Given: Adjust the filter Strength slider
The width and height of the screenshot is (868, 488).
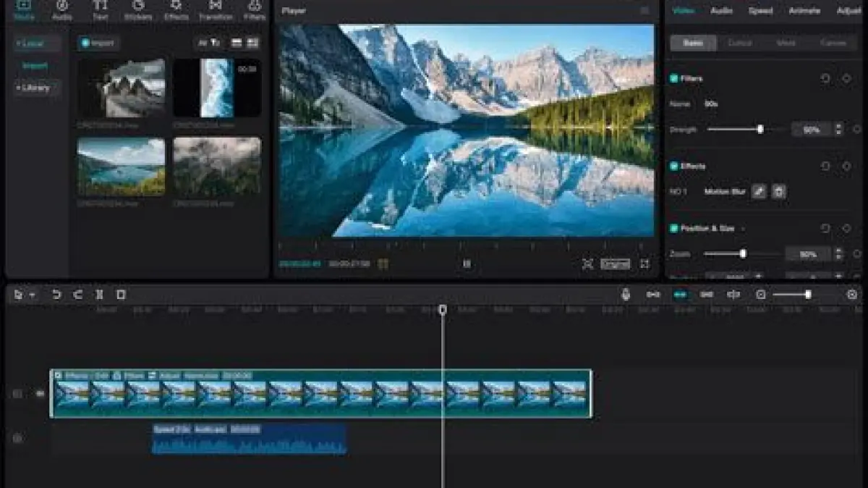Looking at the screenshot, I should coord(759,130).
